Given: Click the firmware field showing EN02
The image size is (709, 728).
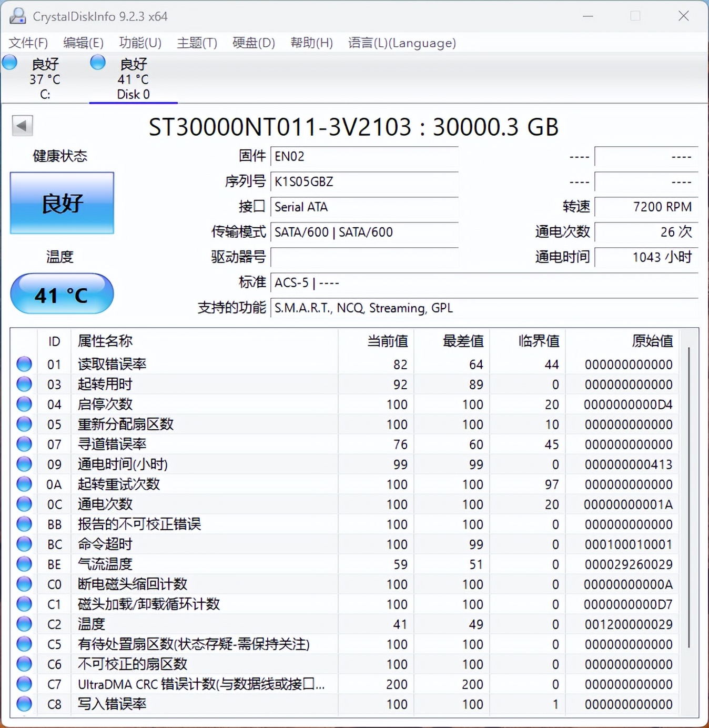Looking at the screenshot, I should point(364,156).
